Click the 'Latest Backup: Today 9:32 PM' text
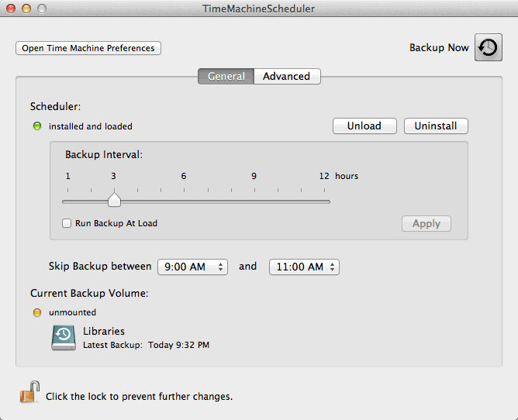518x420 pixels. [x=146, y=345]
